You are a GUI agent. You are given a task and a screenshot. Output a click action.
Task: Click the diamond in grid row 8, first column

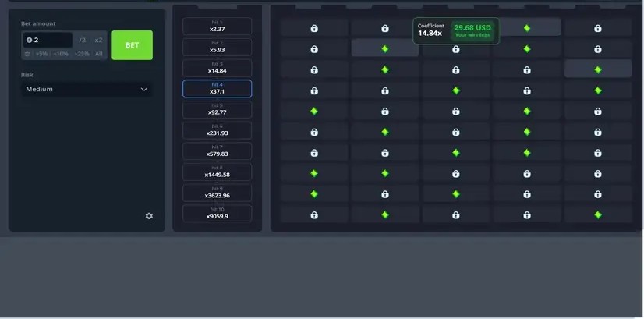pyautogui.click(x=314, y=173)
